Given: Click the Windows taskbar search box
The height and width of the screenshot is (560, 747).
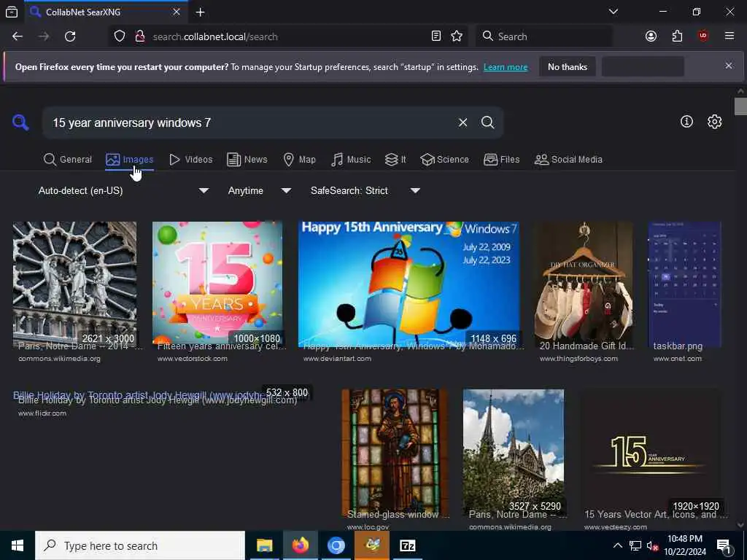Looking at the screenshot, I should click(x=140, y=545).
